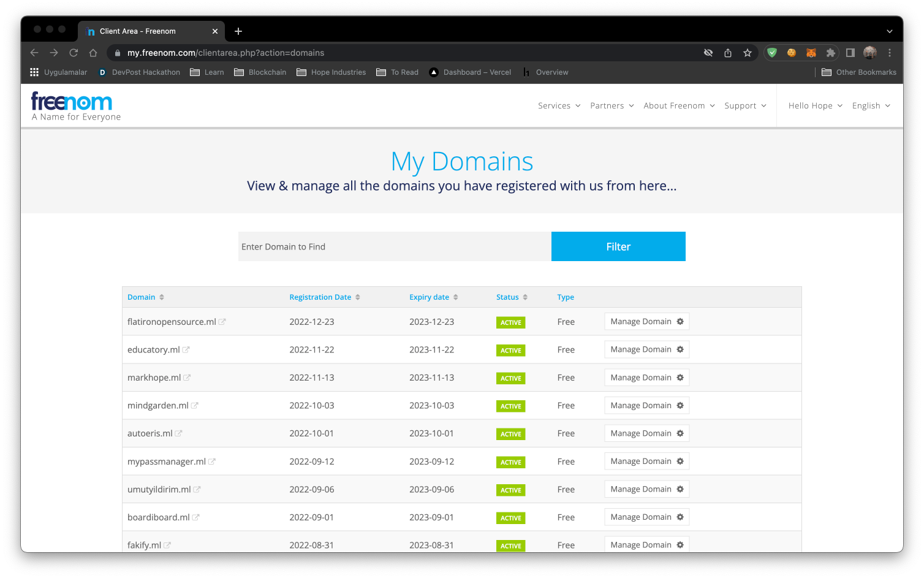Click the Filter button
Image resolution: width=924 pixels, height=578 pixels.
pos(618,246)
